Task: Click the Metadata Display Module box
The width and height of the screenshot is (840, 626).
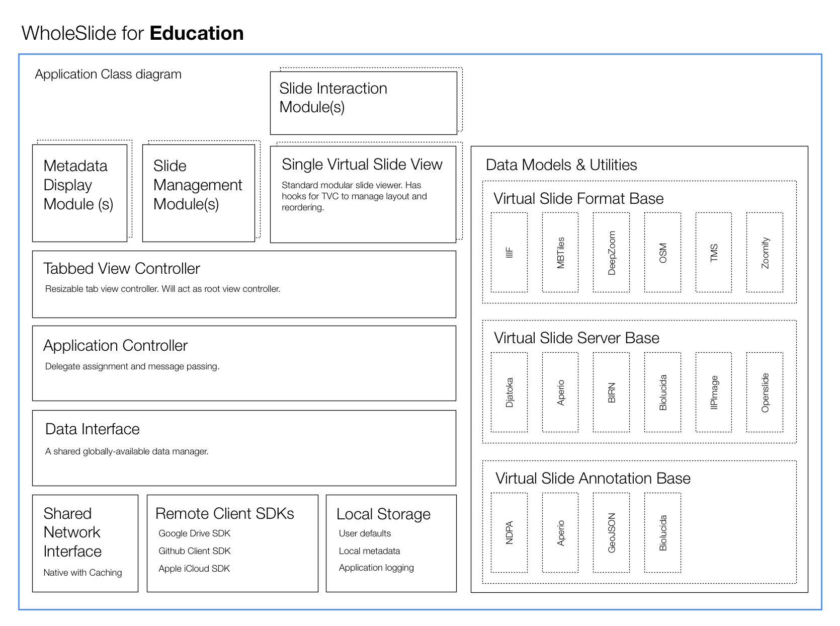Action: (x=79, y=193)
